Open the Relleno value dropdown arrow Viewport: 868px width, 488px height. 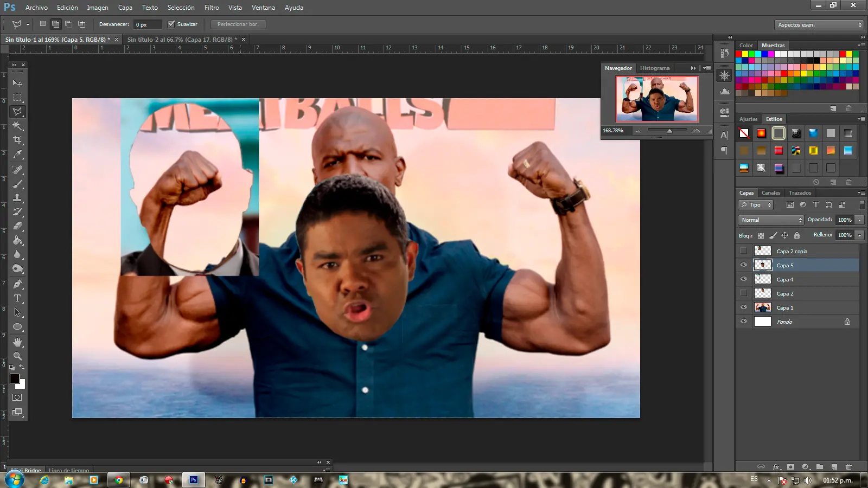coord(859,235)
